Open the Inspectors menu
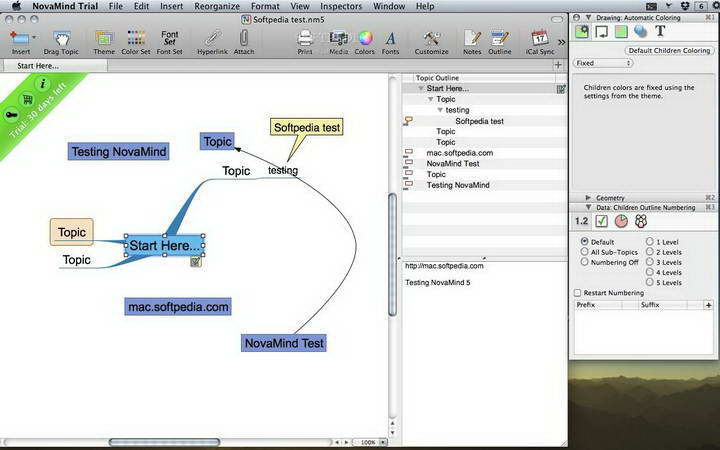The width and height of the screenshot is (720, 450). [x=341, y=6]
